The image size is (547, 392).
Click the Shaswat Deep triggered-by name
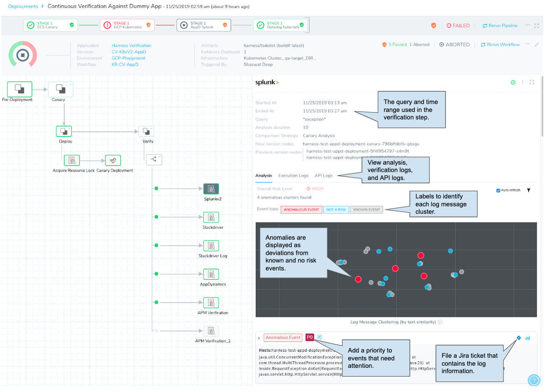click(258, 65)
